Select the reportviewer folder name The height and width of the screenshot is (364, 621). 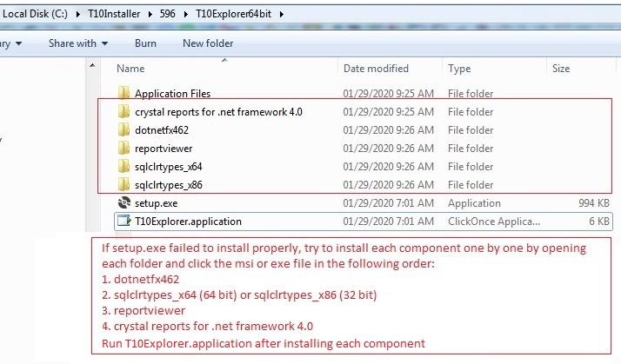(x=164, y=149)
